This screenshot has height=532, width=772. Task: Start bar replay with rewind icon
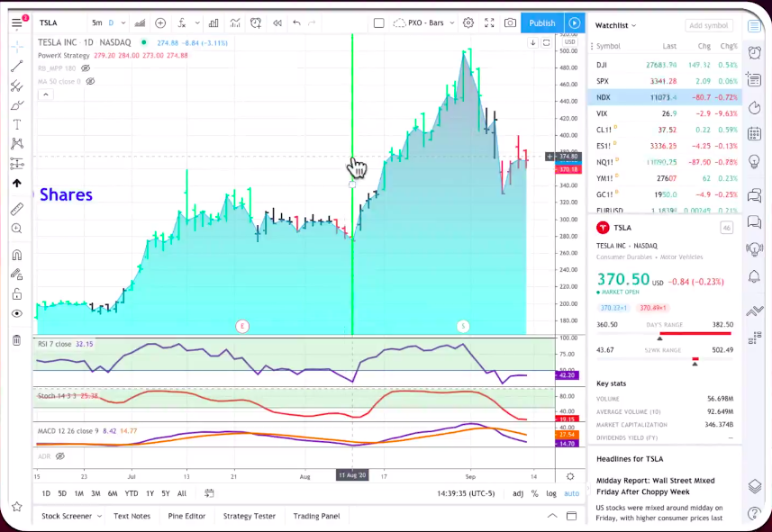277,23
